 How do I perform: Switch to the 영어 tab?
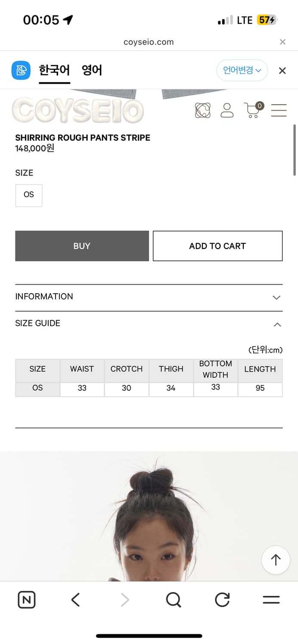92,70
